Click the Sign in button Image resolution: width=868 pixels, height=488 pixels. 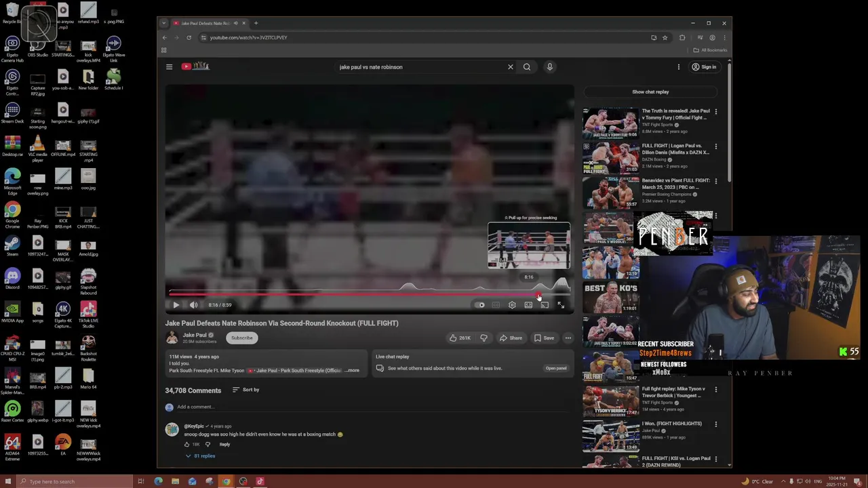click(x=704, y=67)
